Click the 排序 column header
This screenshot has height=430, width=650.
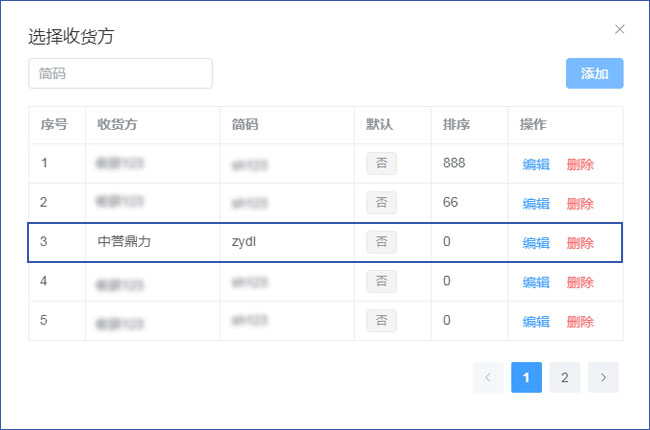(x=457, y=125)
